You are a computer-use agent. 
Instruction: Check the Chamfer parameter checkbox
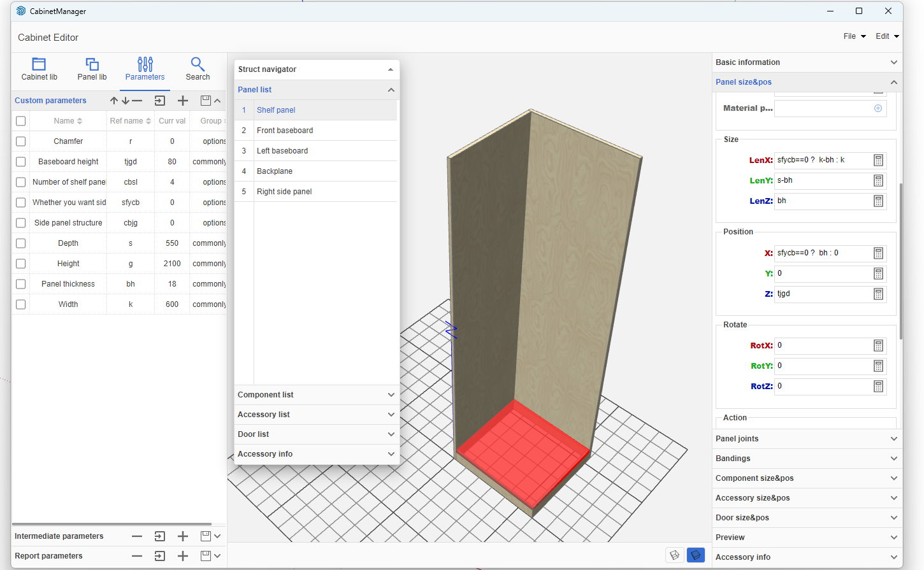(21, 141)
